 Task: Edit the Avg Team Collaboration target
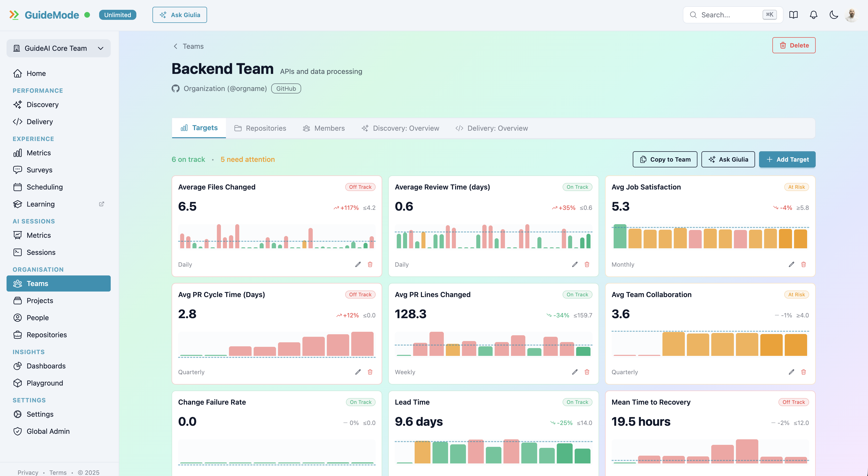coord(791,372)
